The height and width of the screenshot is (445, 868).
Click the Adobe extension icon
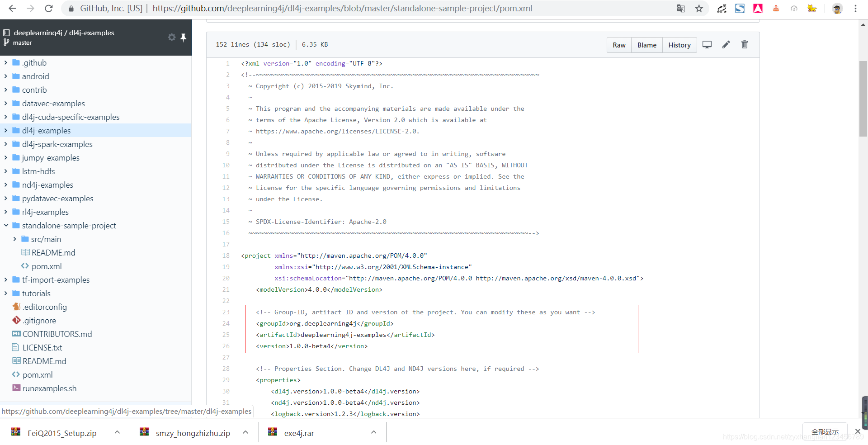pyautogui.click(x=758, y=9)
